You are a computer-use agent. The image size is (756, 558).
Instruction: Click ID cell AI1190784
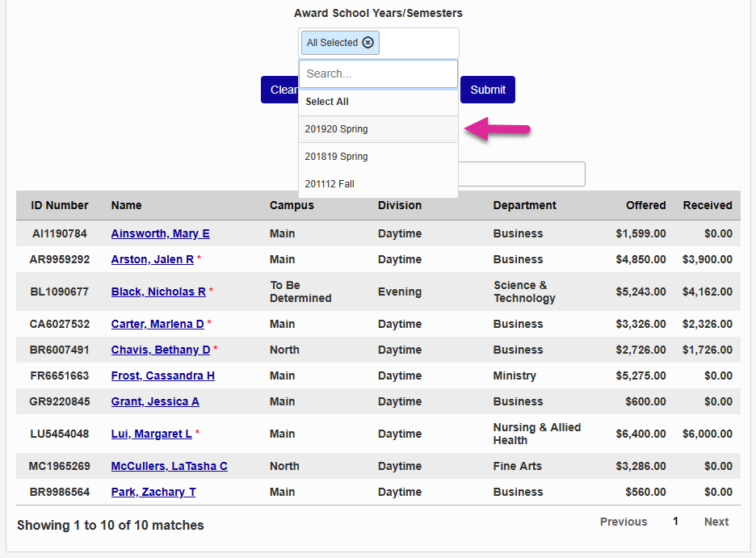point(59,233)
